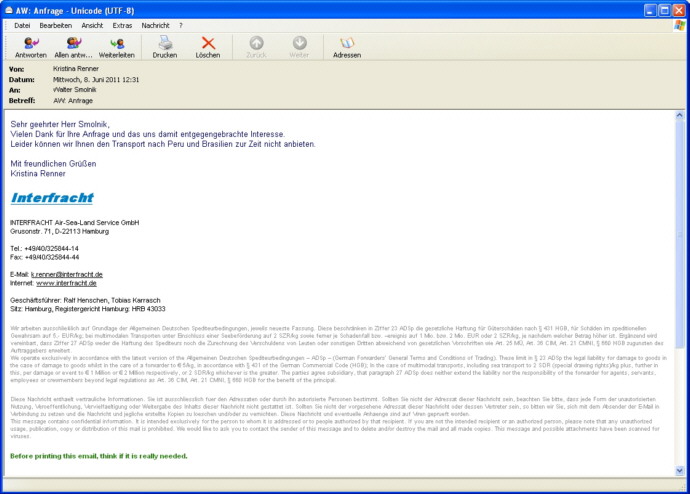Open the ? help menu
Image resolution: width=690 pixels, height=494 pixels.
click(x=181, y=24)
